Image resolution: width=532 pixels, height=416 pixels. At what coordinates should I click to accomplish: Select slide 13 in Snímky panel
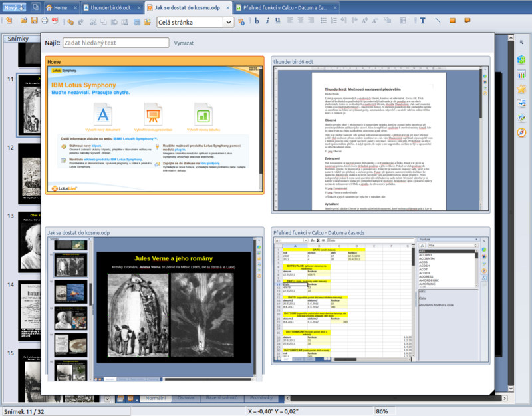(x=29, y=242)
